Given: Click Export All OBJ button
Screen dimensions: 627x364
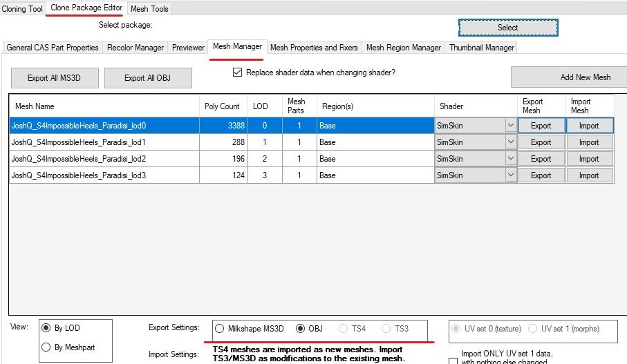Looking at the screenshot, I should click(x=147, y=78).
